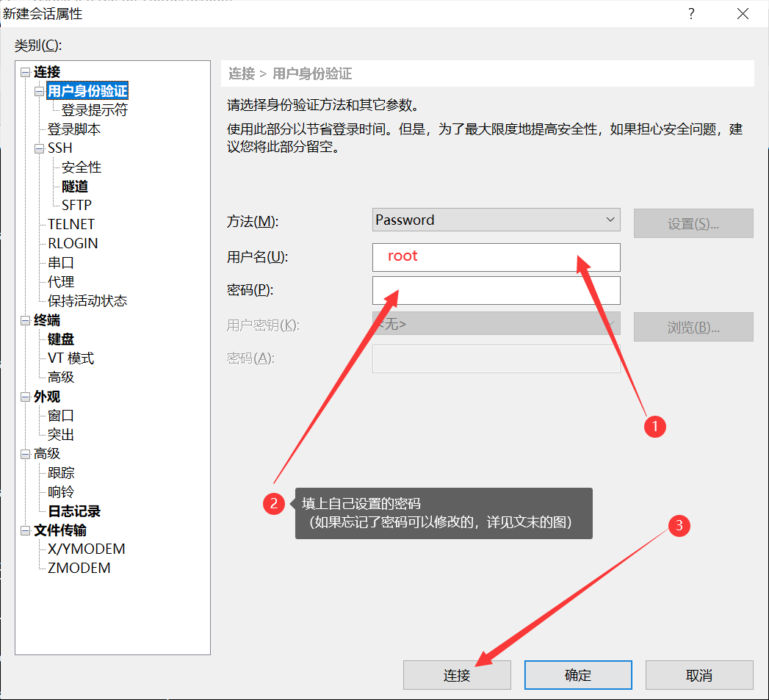This screenshot has height=700, width=769.
Task: Collapse the 连接 tree node
Action: (26, 73)
